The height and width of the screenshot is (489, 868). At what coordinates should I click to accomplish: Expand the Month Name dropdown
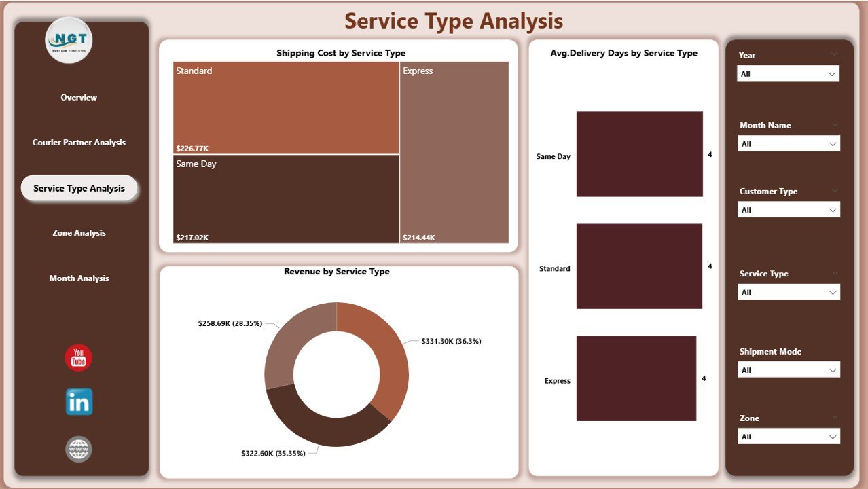click(x=788, y=143)
